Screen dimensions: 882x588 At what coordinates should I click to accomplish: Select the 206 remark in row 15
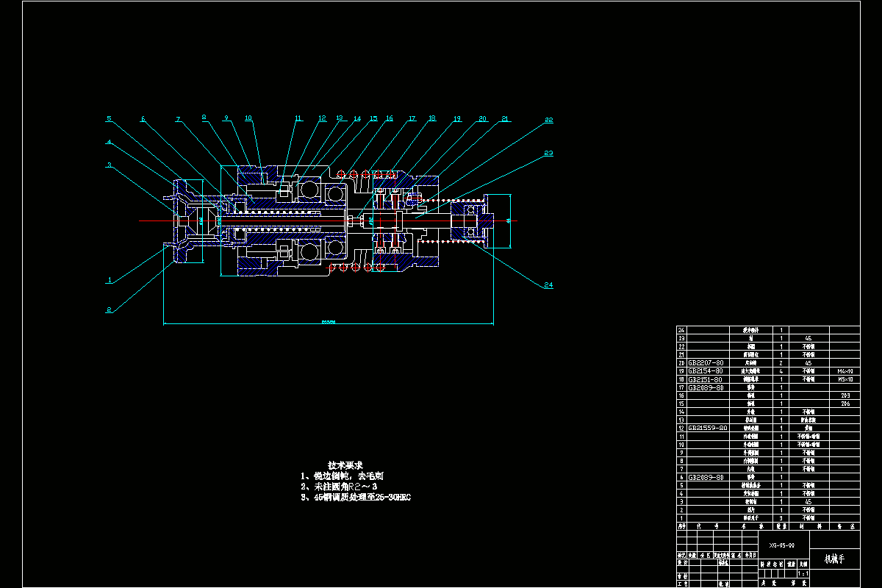tap(845, 404)
